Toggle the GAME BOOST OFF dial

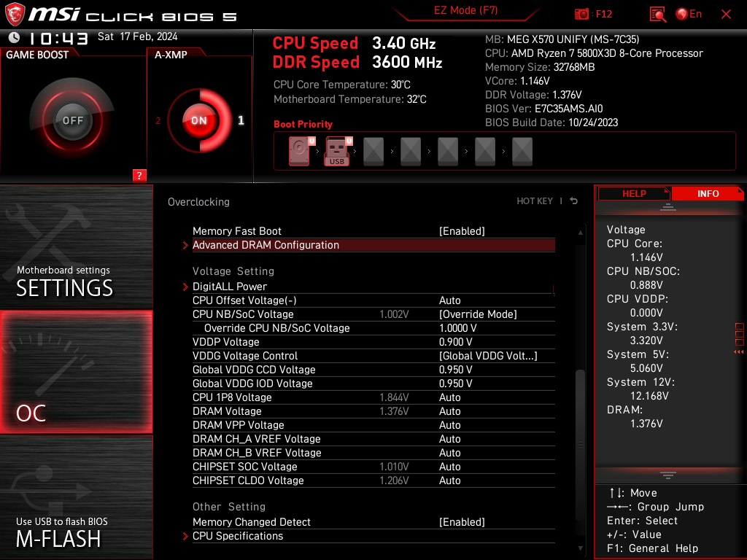73,119
